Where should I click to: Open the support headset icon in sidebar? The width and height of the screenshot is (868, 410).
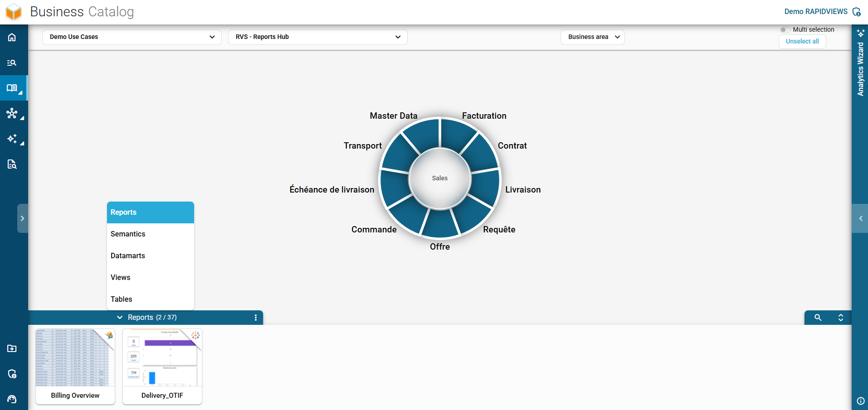12,399
